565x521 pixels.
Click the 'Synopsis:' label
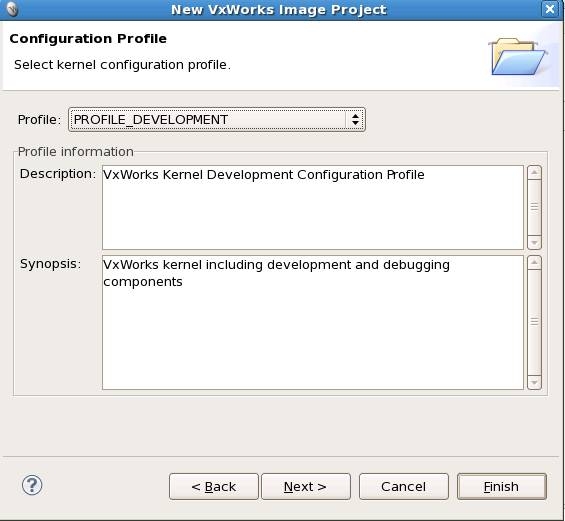(50, 264)
